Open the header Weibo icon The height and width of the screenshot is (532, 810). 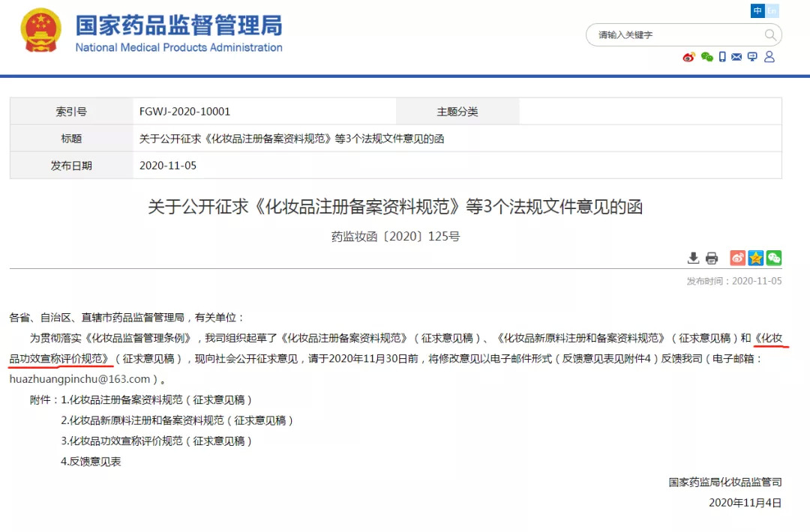pos(688,57)
